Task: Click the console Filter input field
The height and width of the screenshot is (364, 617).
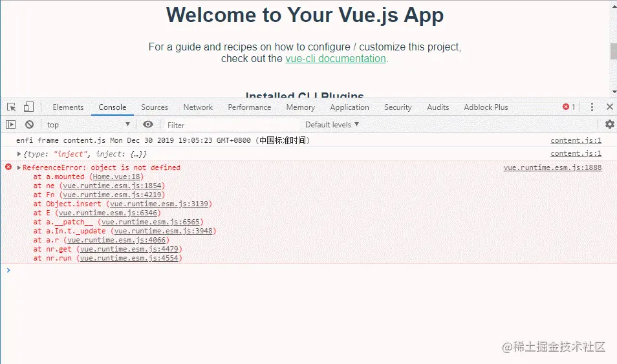Action: (226, 125)
